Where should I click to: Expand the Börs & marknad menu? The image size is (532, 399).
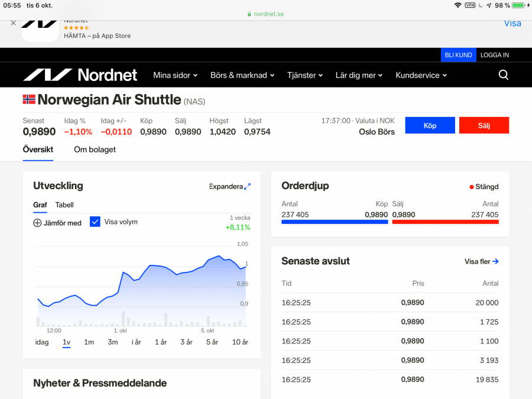click(x=242, y=75)
